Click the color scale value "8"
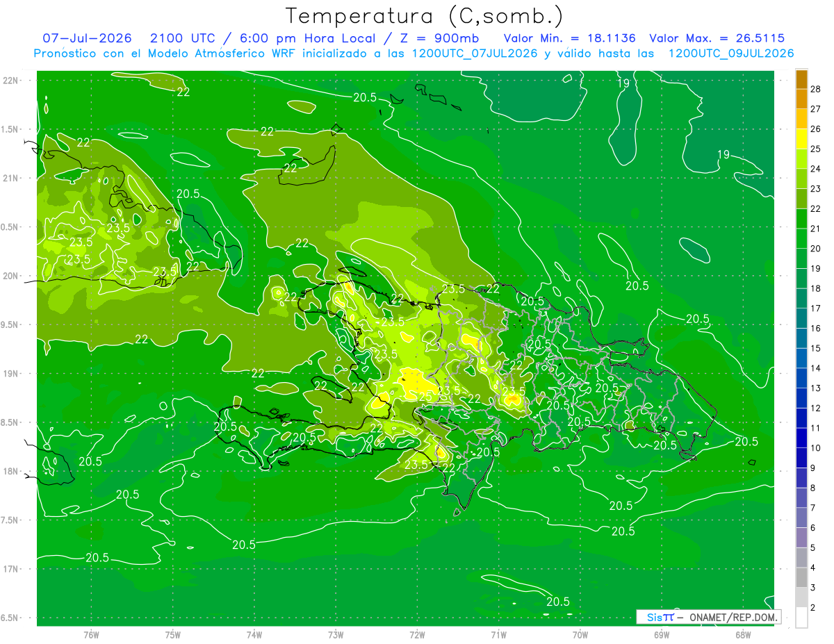The width and height of the screenshot is (834, 644). pyautogui.click(x=813, y=488)
